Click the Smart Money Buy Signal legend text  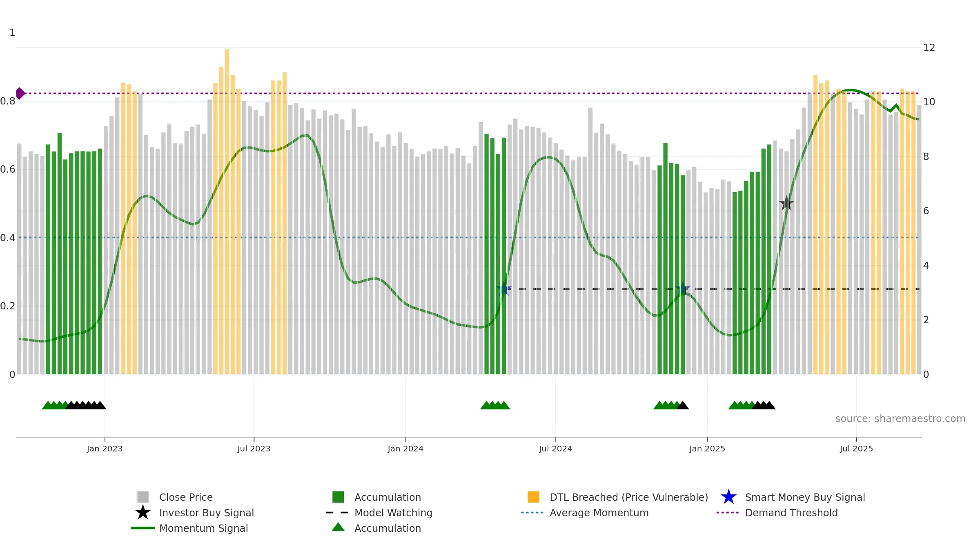[x=805, y=497]
